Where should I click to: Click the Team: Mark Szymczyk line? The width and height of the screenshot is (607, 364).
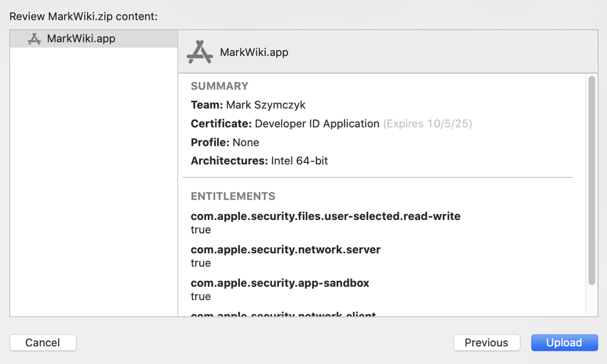248,105
